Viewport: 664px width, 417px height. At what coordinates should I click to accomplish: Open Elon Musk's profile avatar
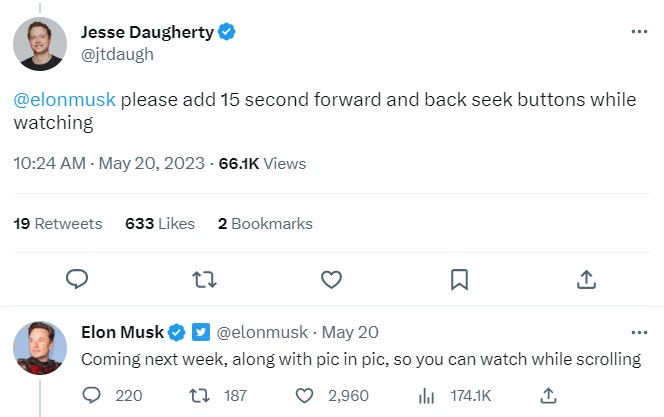click(40, 350)
